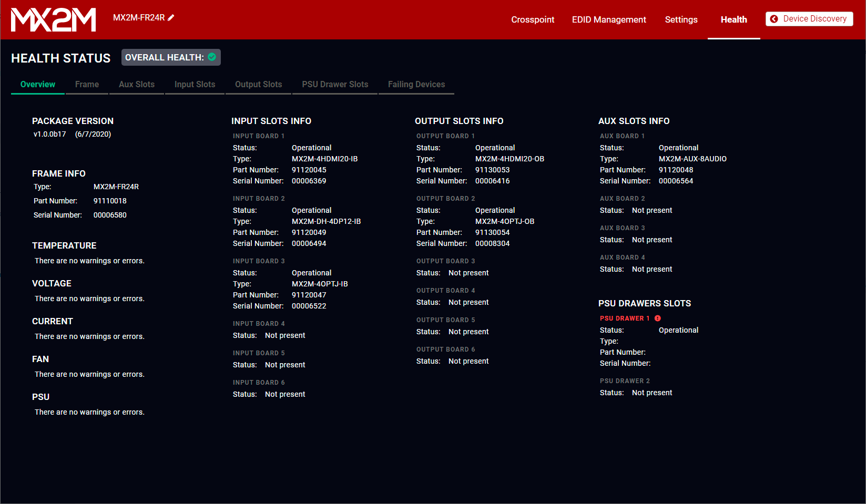Switch to the Output Slots tab
This screenshot has height=504, width=866.
tap(259, 85)
